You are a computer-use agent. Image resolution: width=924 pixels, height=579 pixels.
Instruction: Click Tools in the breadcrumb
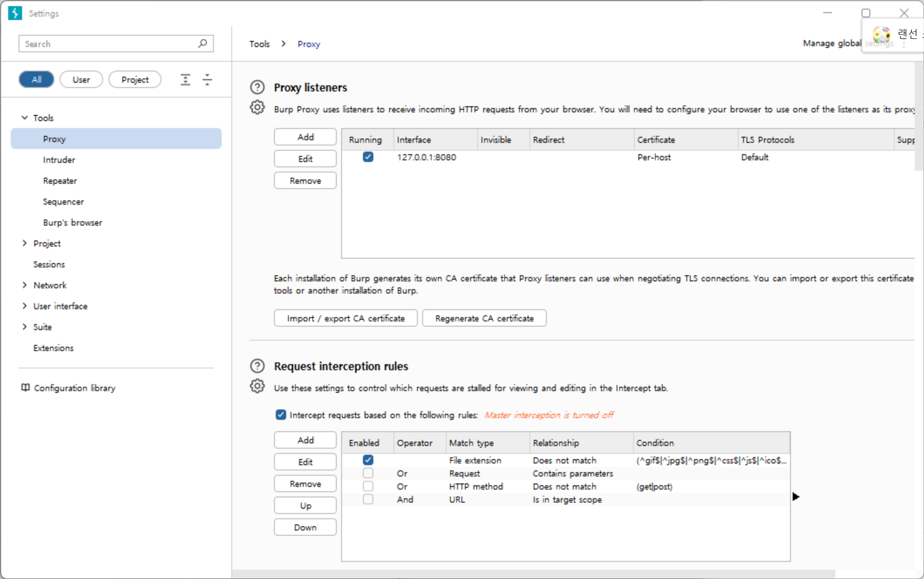pyautogui.click(x=260, y=44)
